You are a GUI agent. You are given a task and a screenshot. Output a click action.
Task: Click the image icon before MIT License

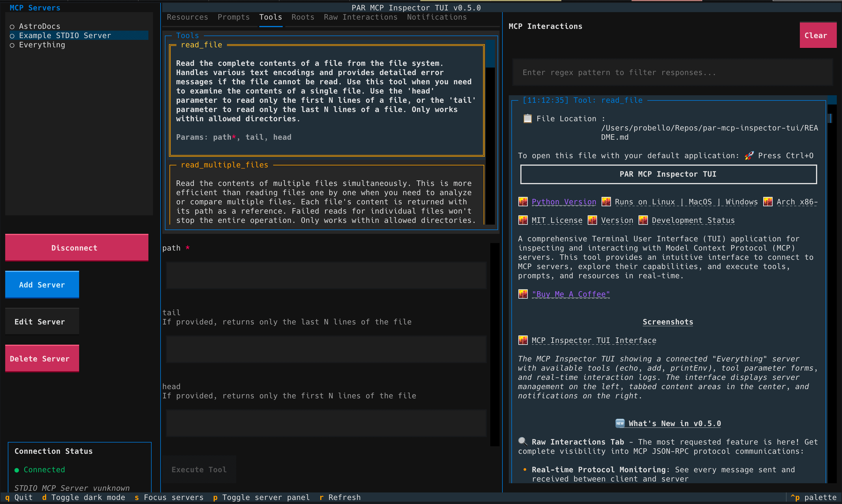(523, 220)
